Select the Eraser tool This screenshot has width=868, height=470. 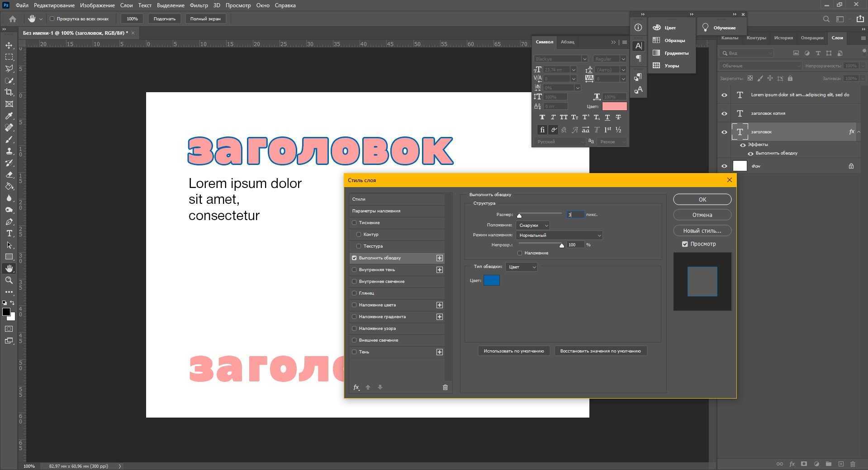(x=9, y=175)
